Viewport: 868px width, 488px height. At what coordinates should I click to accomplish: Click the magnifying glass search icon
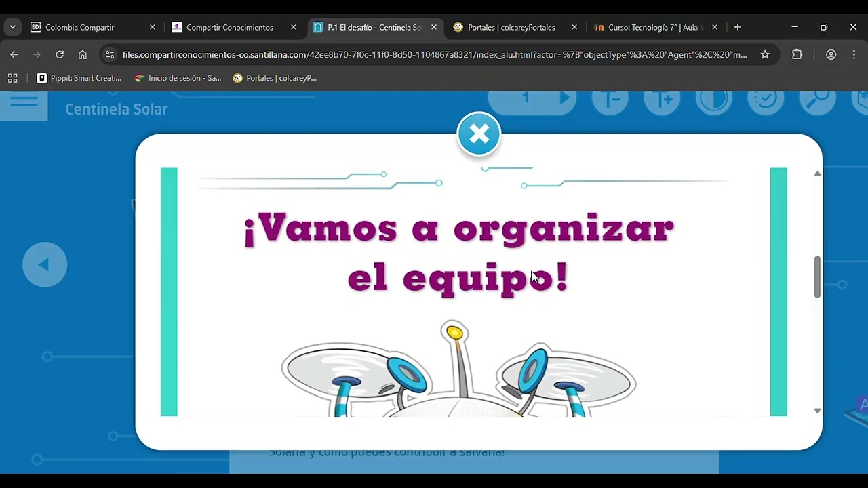tap(817, 100)
